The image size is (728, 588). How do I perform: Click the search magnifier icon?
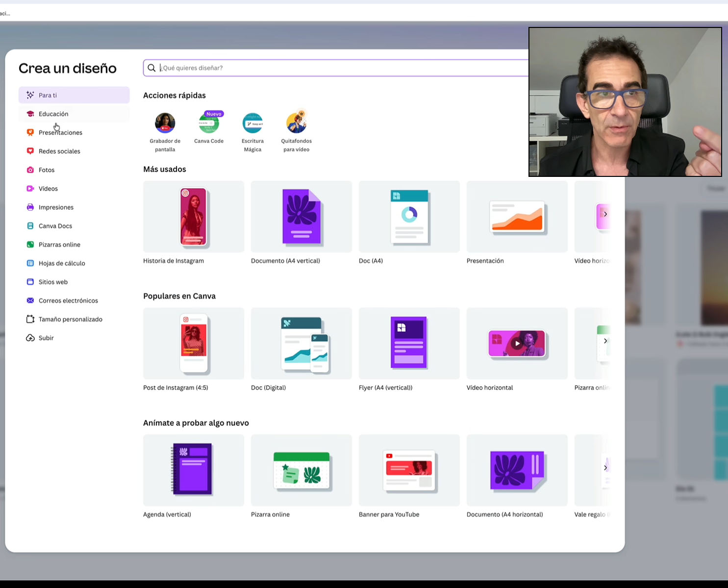click(151, 68)
